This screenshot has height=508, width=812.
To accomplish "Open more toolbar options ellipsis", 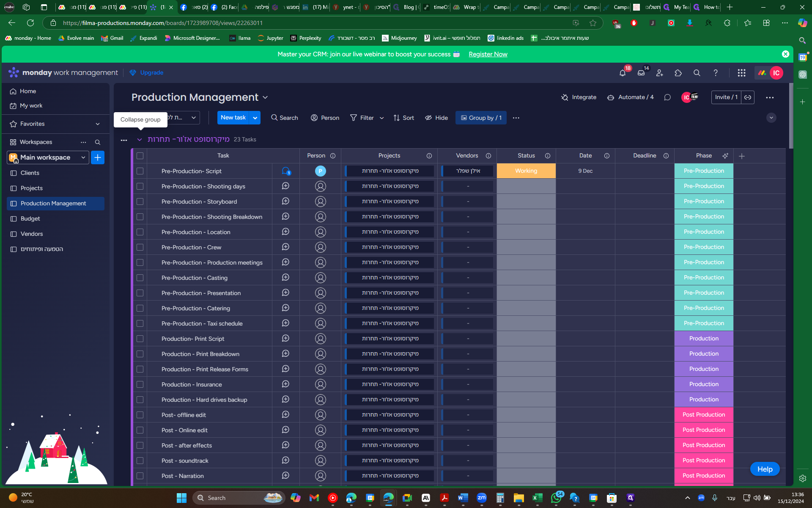I will 516,118.
